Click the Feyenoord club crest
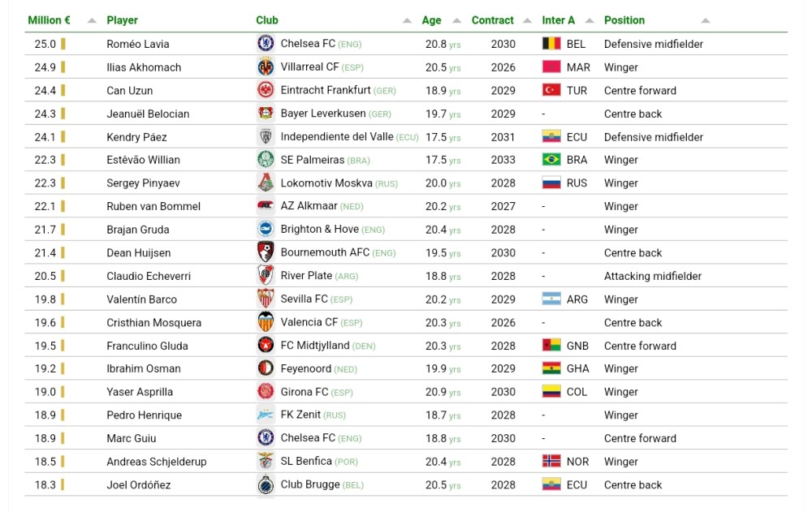The width and height of the screenshot is (812, 512). click(x=266, y=368)
